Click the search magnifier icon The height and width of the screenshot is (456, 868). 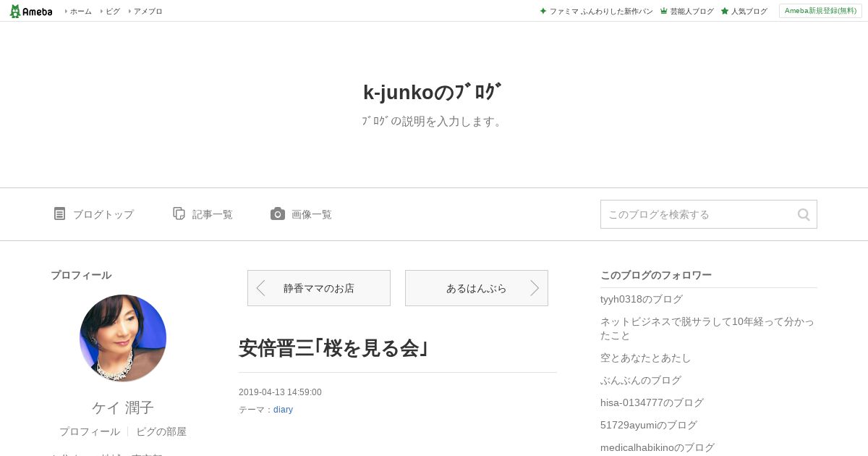[x=804, y=214]
